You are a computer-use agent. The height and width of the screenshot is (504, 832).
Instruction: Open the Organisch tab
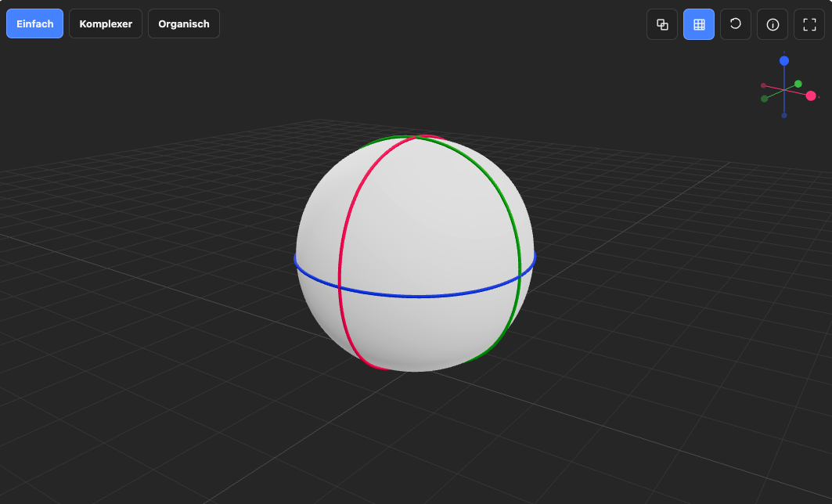(184, 24)
